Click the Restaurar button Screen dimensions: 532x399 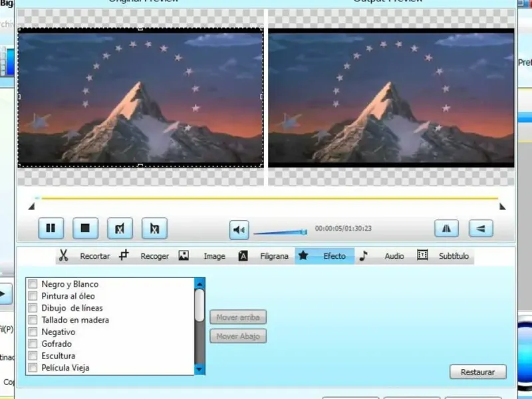(x=477, y=372)
